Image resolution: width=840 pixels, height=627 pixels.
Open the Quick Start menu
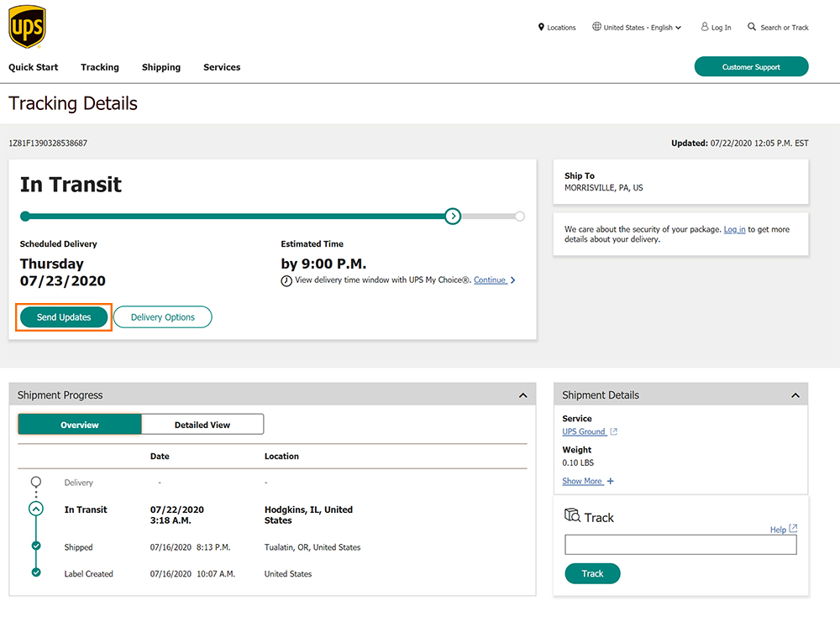click(x=34, y=67)
